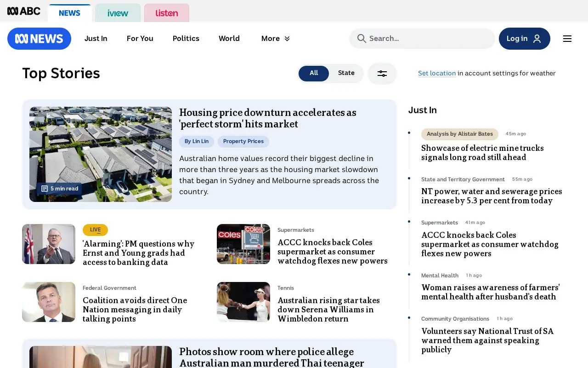Open Coalition story man photo thumbnail
The height and width of the screenshot is (368, 588).
pyautogui.click(x=49, y=302)
